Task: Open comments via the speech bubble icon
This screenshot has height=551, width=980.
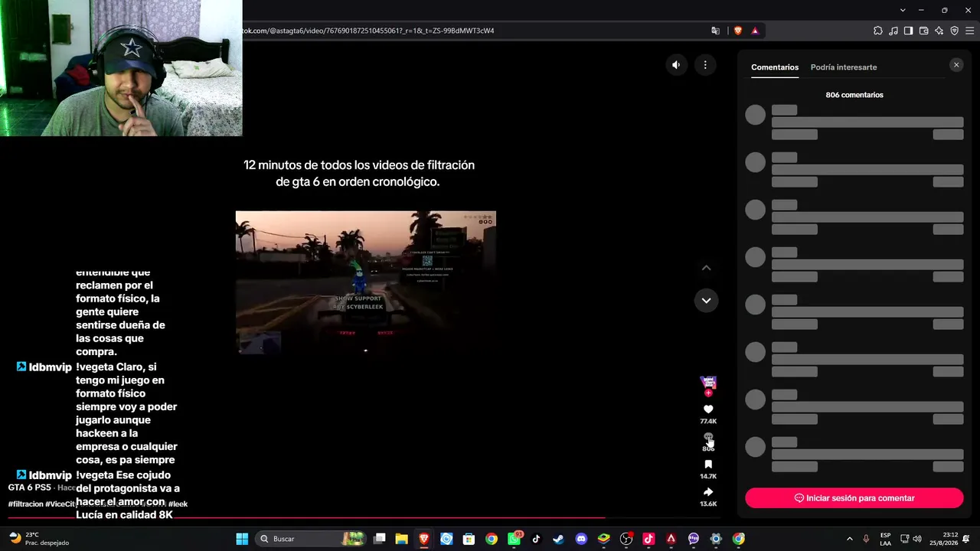Action: pos(708,438)
